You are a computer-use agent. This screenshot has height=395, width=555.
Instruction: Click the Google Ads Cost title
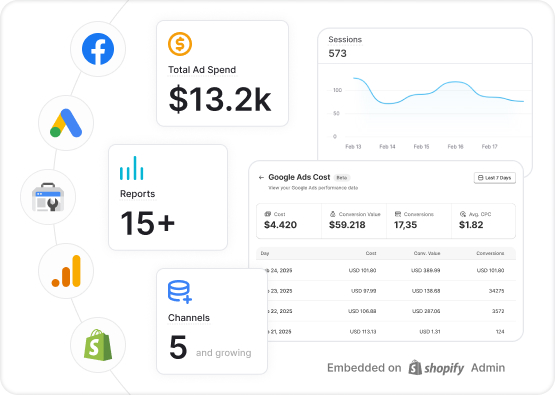(299, 177)
